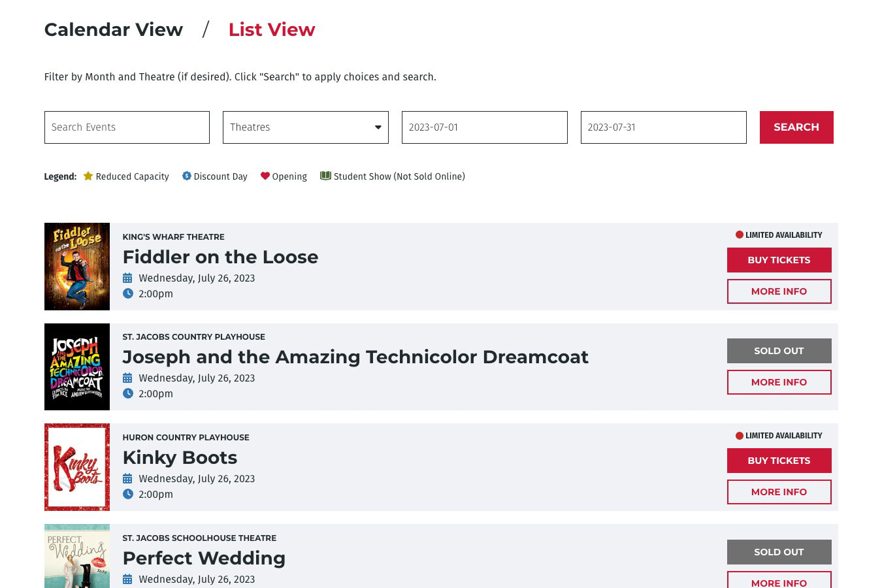The width and height of the screenshot is (882, 588).
Task: Open the Kinky Boots poster thumbnail
Action: (x=77, y=467)
